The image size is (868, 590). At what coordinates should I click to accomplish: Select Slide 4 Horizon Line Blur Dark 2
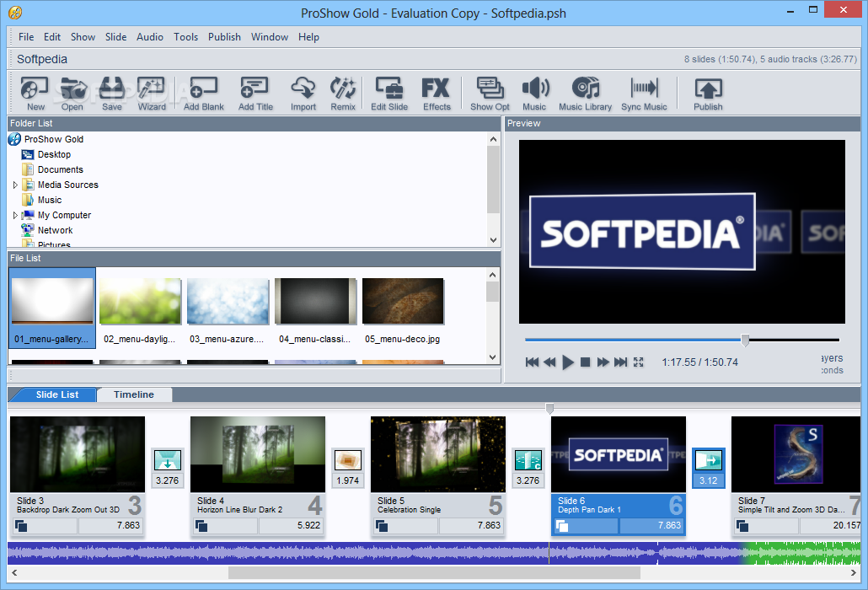257,476
